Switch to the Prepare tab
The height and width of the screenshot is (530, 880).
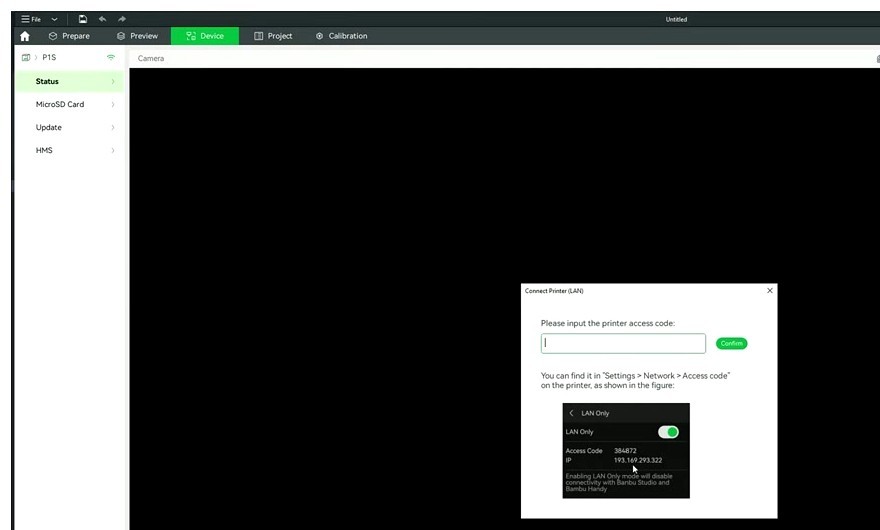click(x=69, y=36)
